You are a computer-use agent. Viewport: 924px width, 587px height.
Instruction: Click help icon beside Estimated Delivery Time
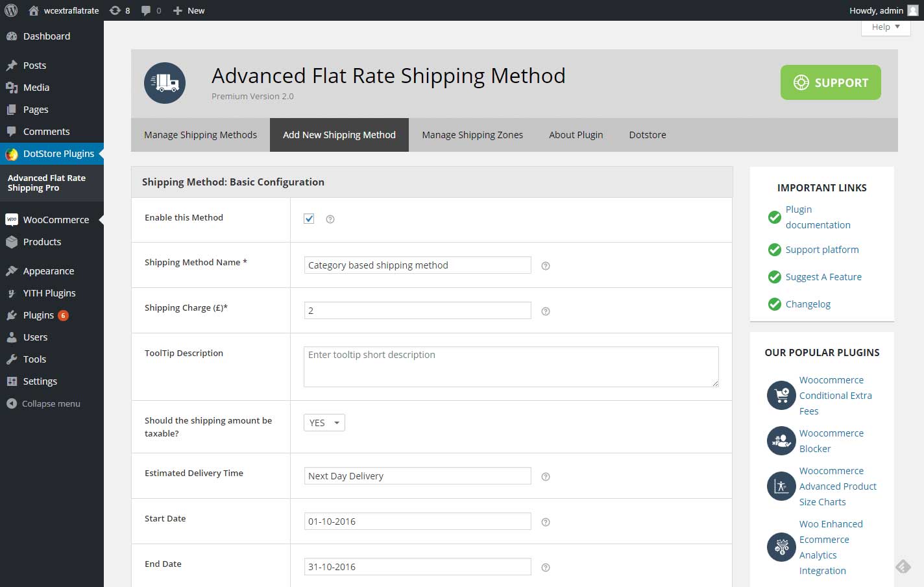(546, 477)
